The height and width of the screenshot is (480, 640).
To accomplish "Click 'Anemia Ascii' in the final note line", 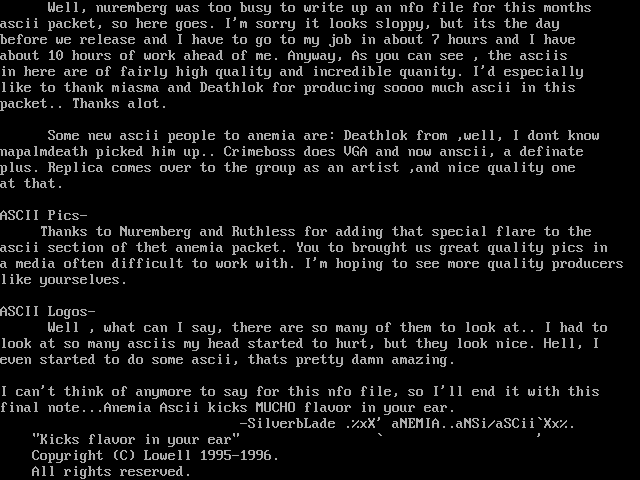I will pos(152,408).
